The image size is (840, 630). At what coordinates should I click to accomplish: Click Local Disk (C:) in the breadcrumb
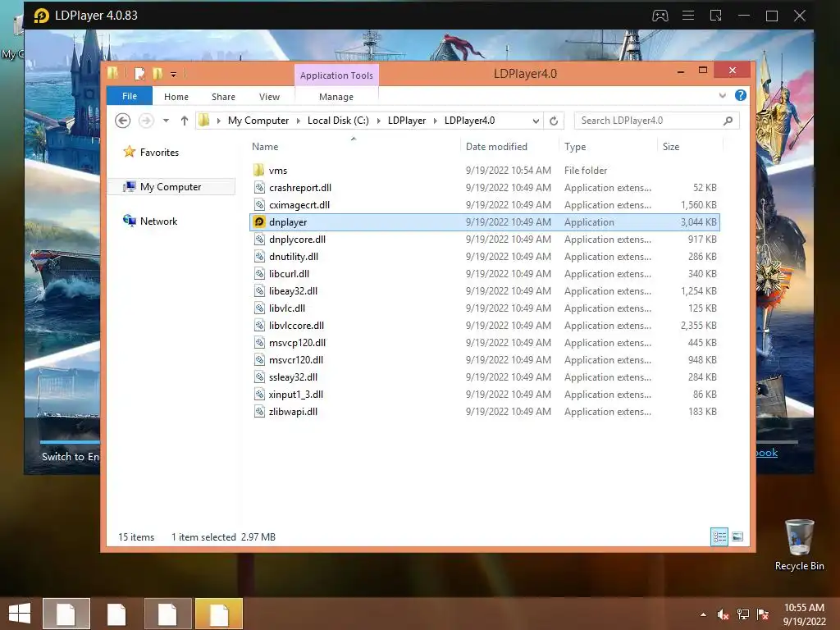338,121
